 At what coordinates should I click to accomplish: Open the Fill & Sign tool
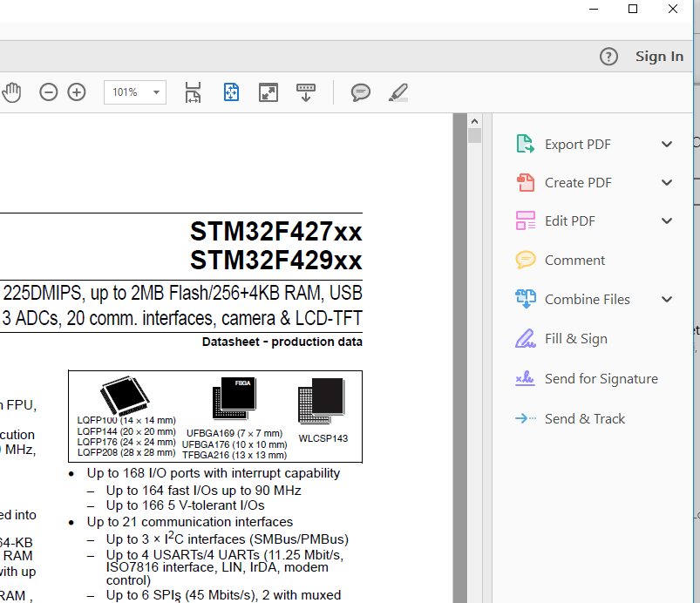(x=576, y=339)
